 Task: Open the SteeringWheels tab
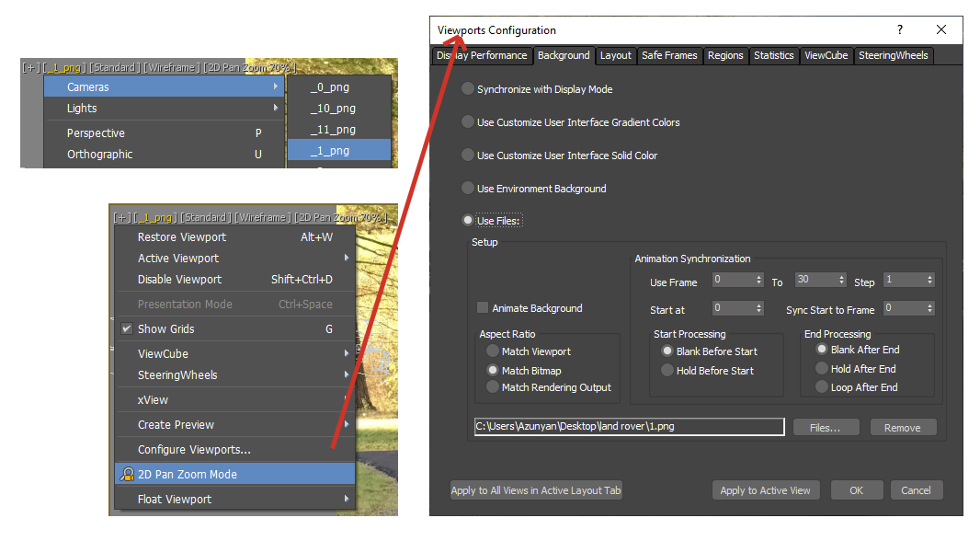coord(894,55)
